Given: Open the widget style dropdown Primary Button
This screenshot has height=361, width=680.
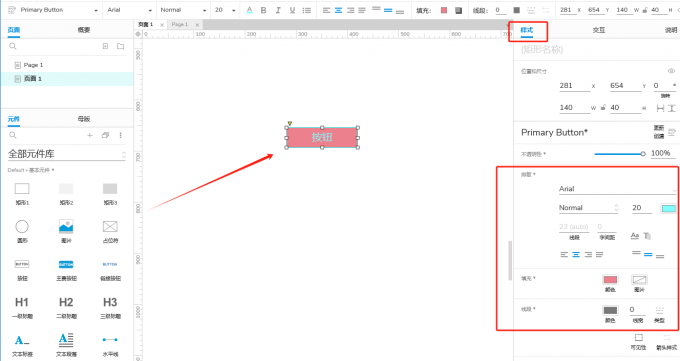Looking at the screenshot, I should click(x=58, y=10).
